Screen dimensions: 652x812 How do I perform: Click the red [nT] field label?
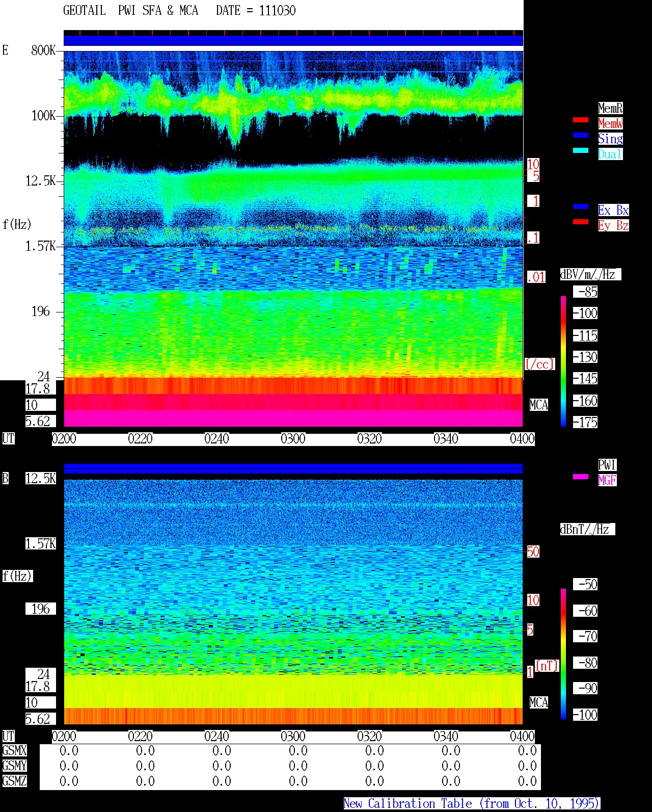click(547, 666)
